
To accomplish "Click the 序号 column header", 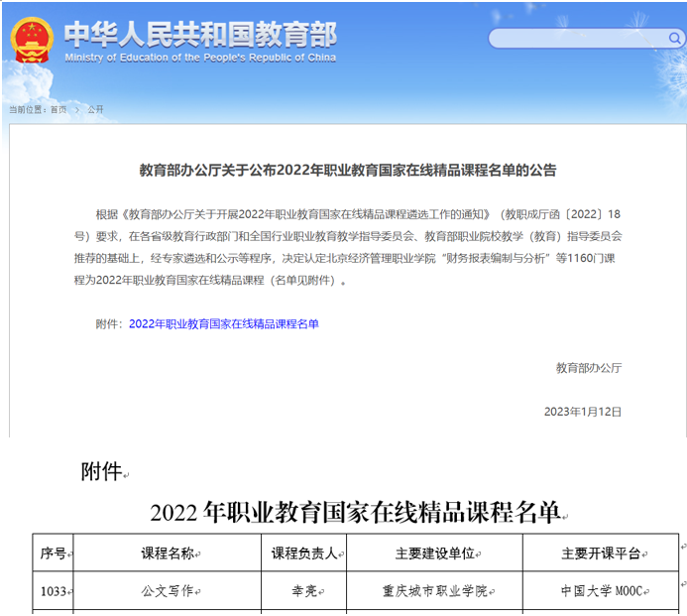I will tap(53, 554).
